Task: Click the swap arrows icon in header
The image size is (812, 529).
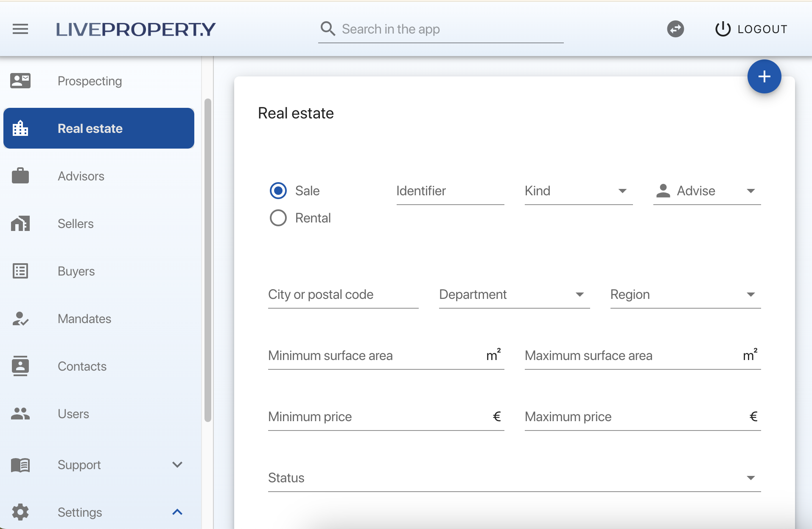Action: coord(675,29)
